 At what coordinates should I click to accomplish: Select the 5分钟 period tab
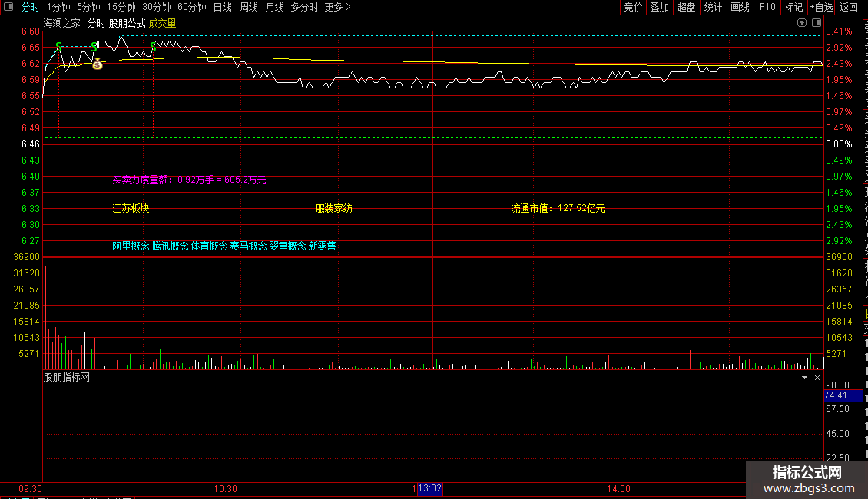point(88,7)
